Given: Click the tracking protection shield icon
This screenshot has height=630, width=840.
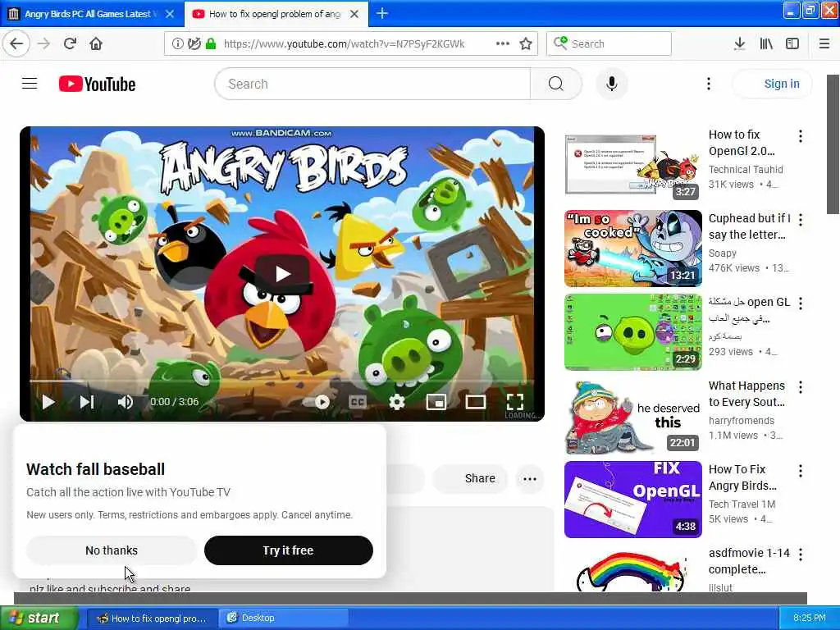Looking at the screenshot, I should click(194, 44).
